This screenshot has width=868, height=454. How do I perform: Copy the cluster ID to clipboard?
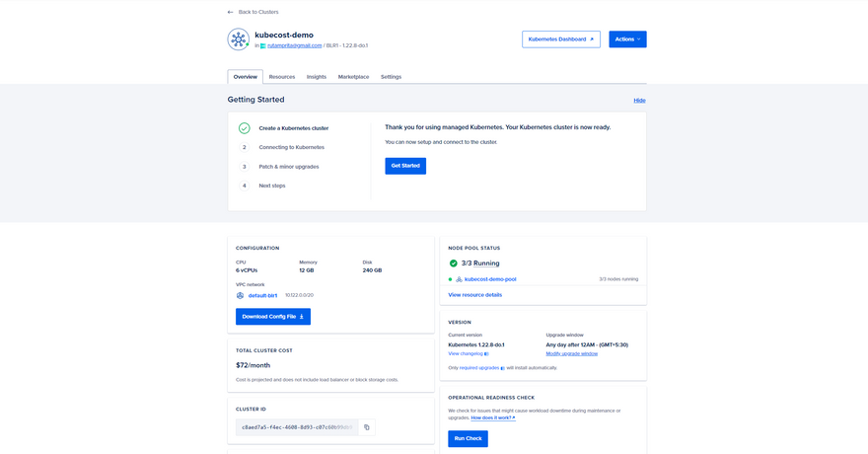click(367, 427)
